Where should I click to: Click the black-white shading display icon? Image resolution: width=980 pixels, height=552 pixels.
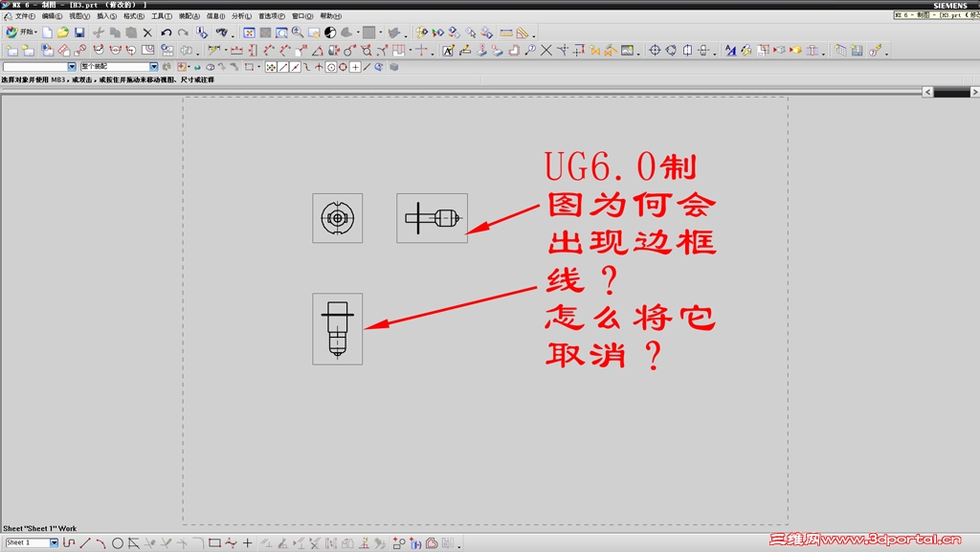[x=330, y=33]
